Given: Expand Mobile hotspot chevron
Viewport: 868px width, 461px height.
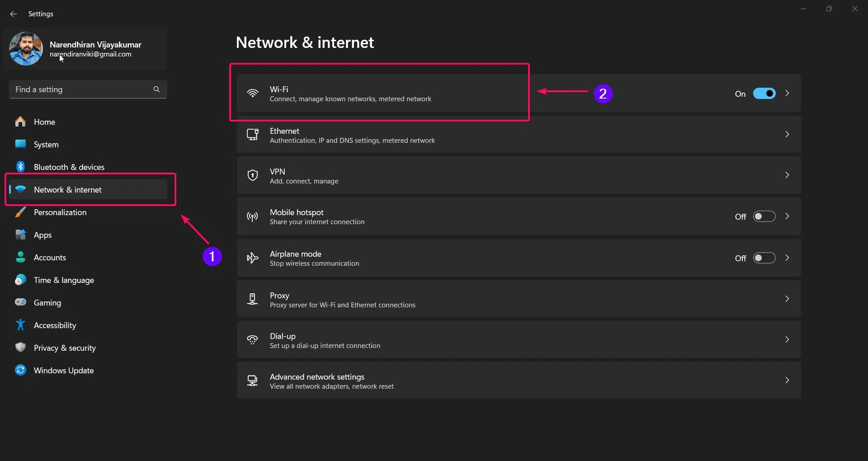Looking at the screenshot, I should [x=787, y=216].
